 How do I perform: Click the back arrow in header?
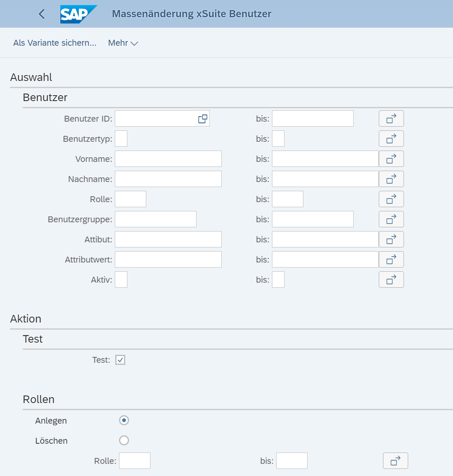[41, 14]
